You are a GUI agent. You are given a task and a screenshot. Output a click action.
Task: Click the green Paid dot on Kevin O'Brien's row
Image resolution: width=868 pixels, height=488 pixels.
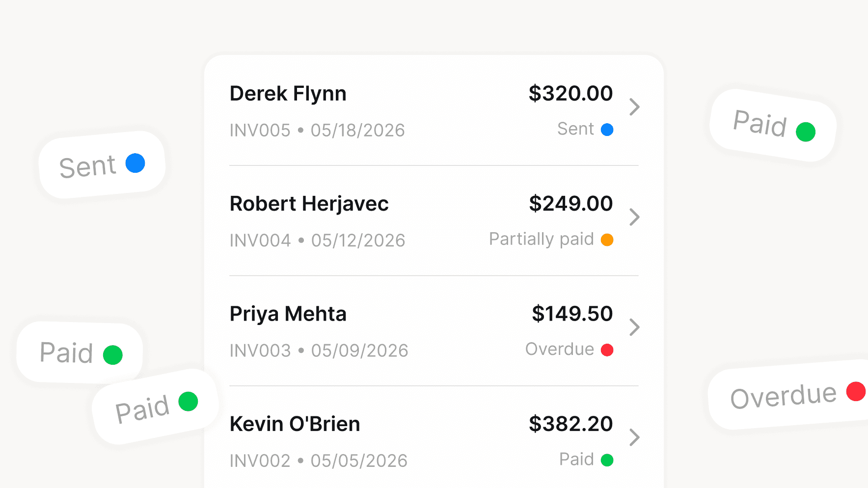tap(608, 460)
